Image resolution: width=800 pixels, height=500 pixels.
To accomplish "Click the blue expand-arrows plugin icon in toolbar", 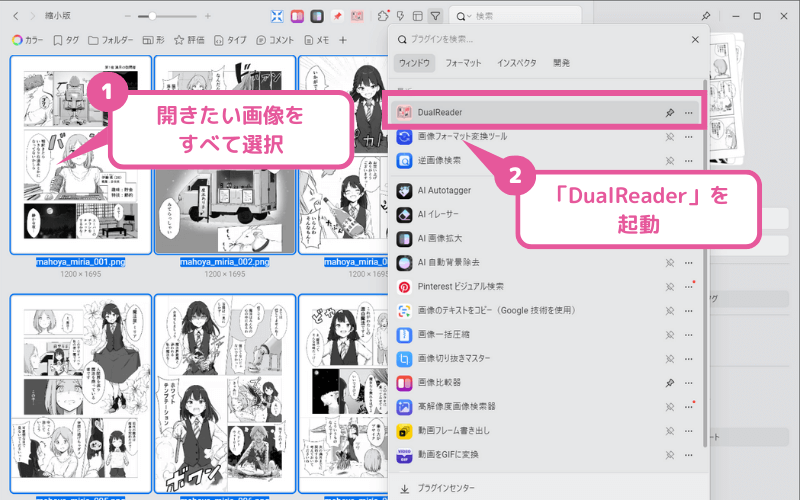I will click(x=277, y=16).
